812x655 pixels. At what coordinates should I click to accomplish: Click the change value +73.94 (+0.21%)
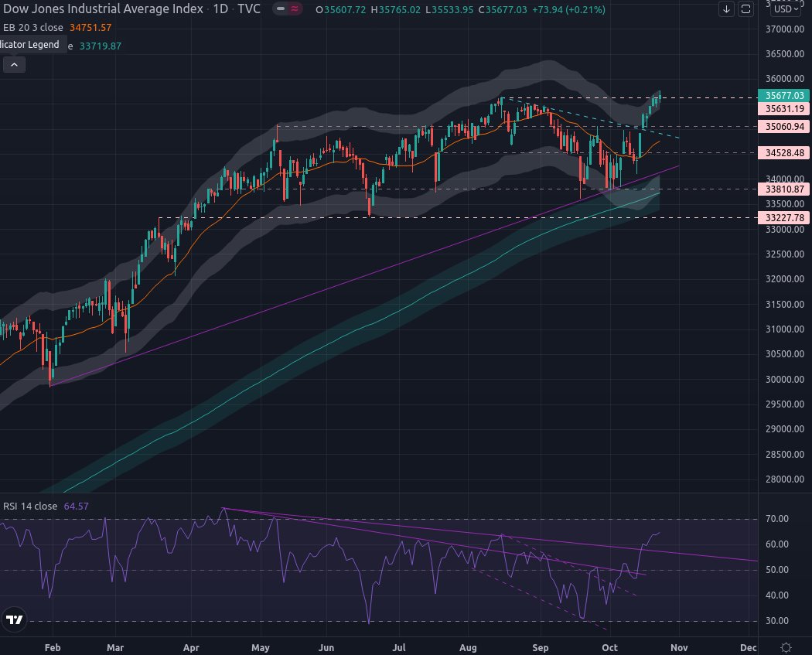(x=568, y=9)
